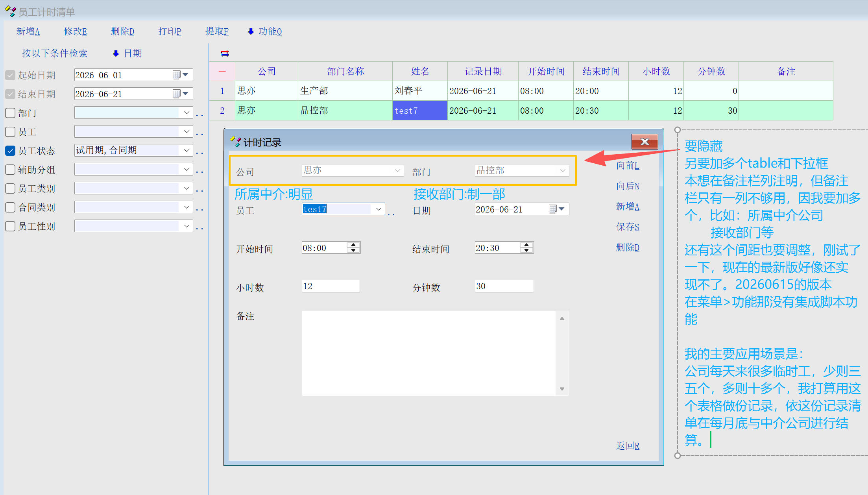Viewport: 868px width, 495px height.
Task: Click the ellipsis lookup next to 部门 filter
Action: tap(199, 115)
